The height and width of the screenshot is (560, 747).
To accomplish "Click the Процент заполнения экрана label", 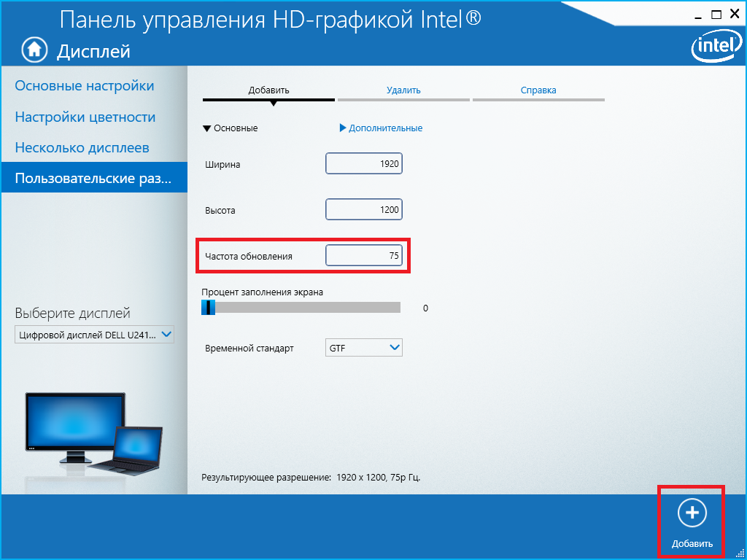I will point(263,292).
